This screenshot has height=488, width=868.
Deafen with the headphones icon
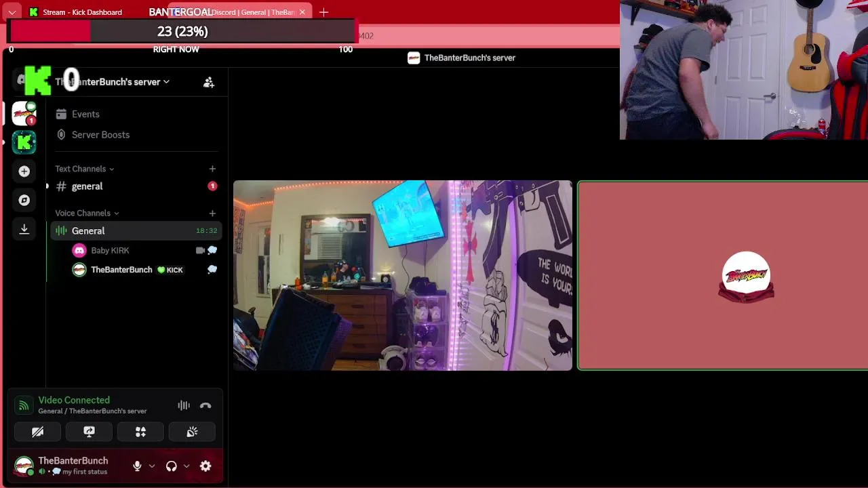(172, 466)
